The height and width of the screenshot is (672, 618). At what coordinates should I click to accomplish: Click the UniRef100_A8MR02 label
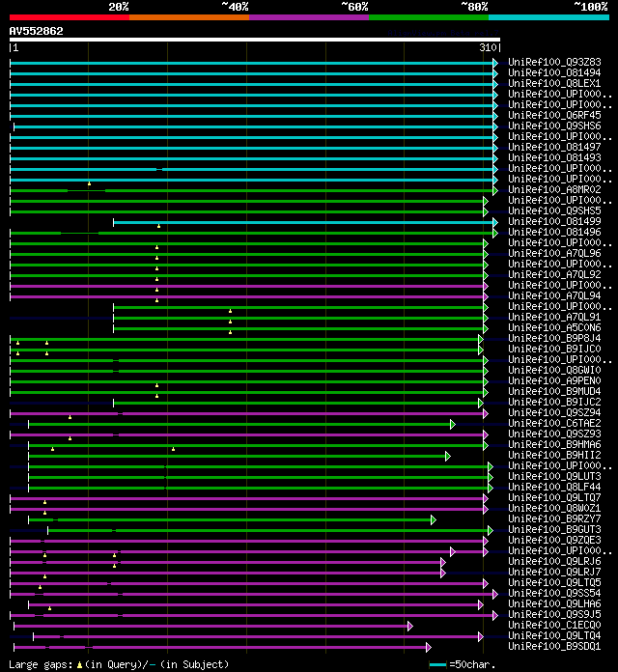(x=554, y=189)
